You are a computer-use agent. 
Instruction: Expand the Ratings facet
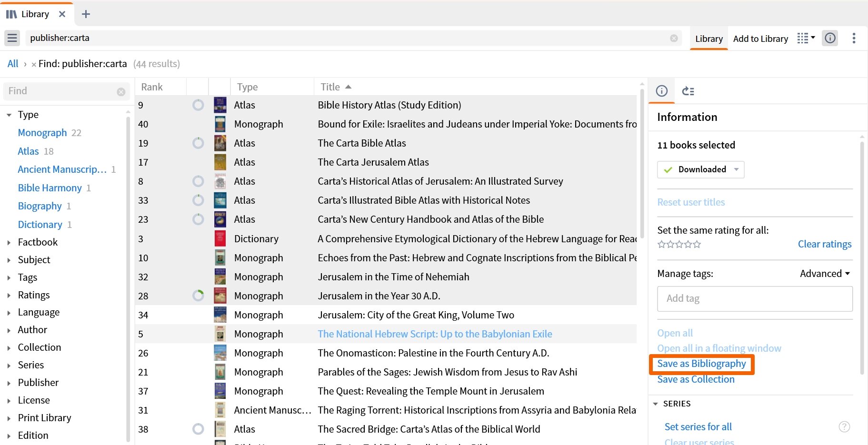click(x=9, y=295)
